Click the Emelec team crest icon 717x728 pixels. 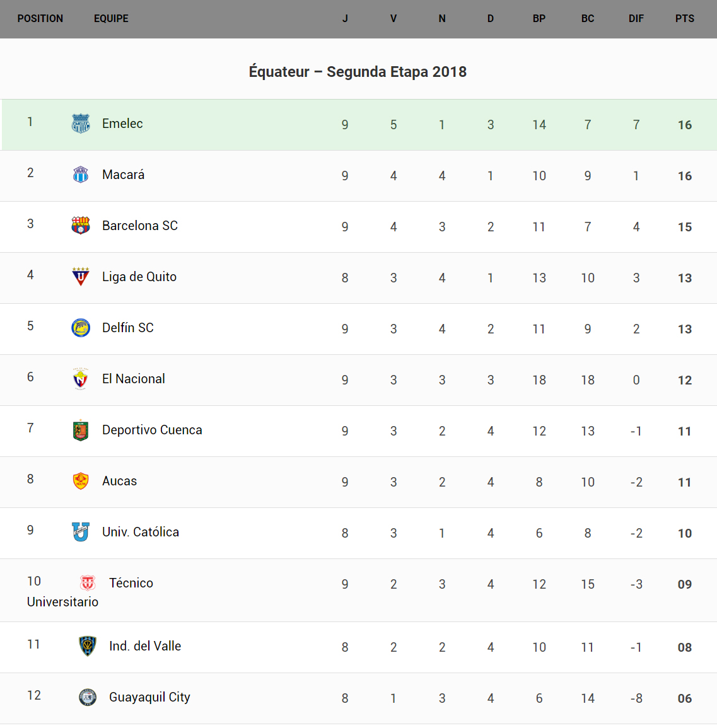(x=81, y=124)
